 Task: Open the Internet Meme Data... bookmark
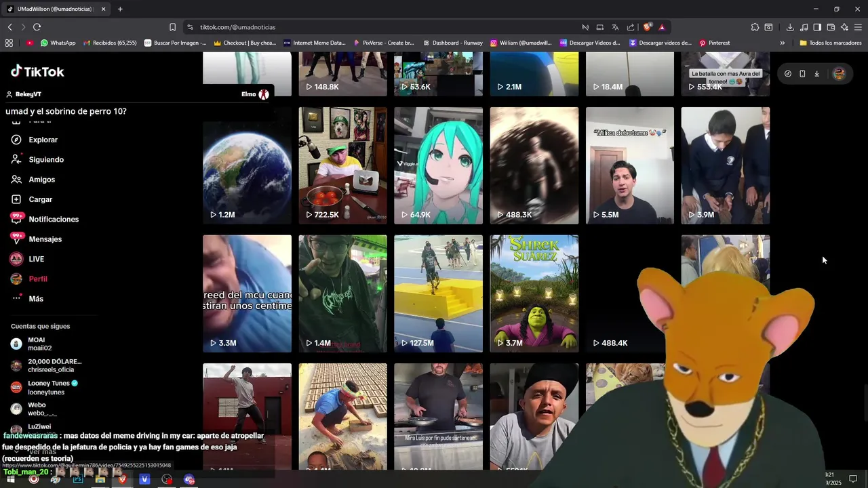315,43
